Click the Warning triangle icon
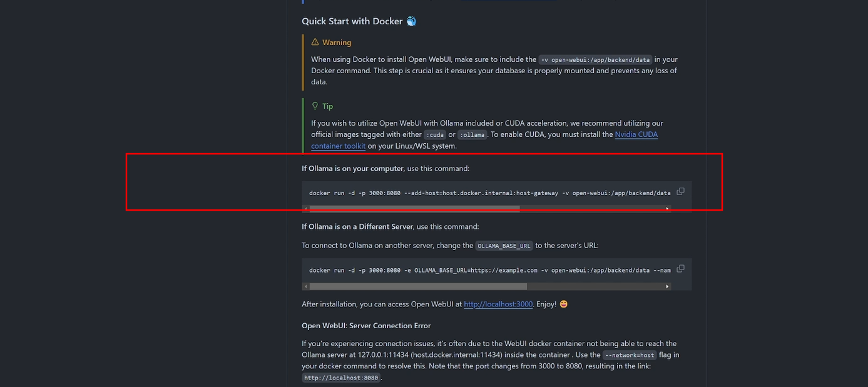This screenshot has width=868, height=387. 315,43
